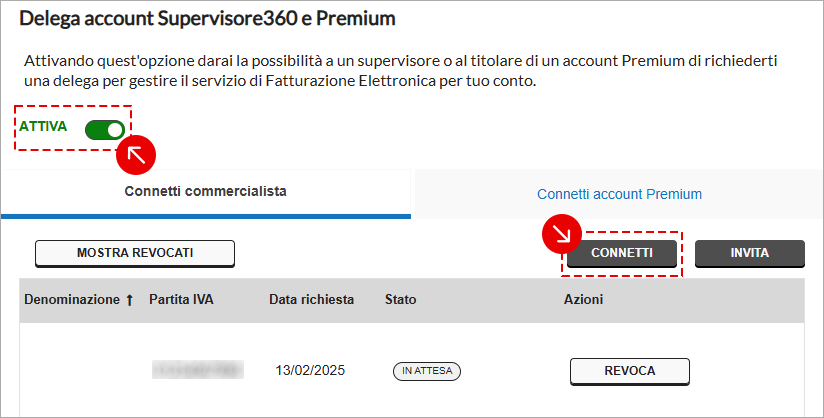Image resolution: width=824 pixels, height=418 pixels.
Task: Click the Stato column header
Action: [400, 300]
